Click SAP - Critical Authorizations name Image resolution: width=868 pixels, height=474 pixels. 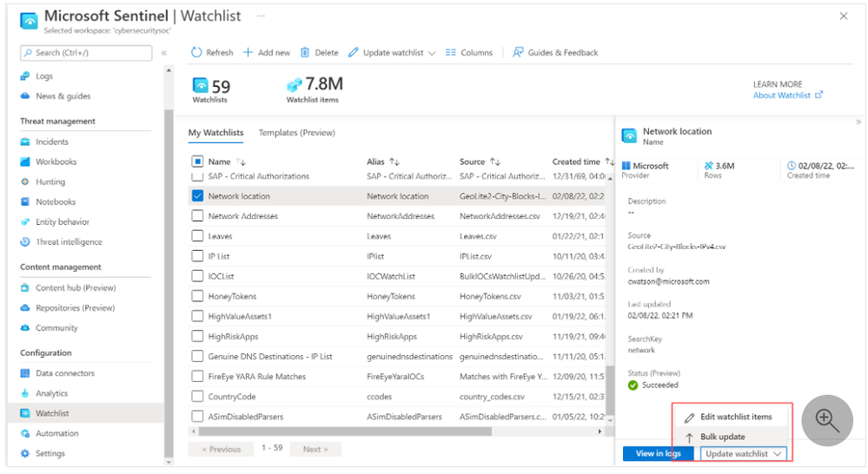coord(259,176)
